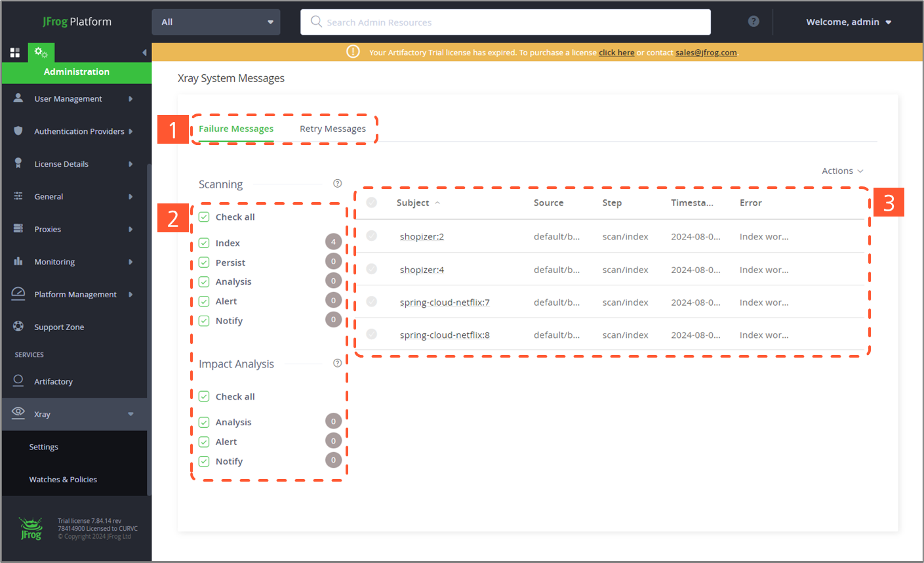Uncheck the Impact Analysis Alert checkbox

pos(204,442)
